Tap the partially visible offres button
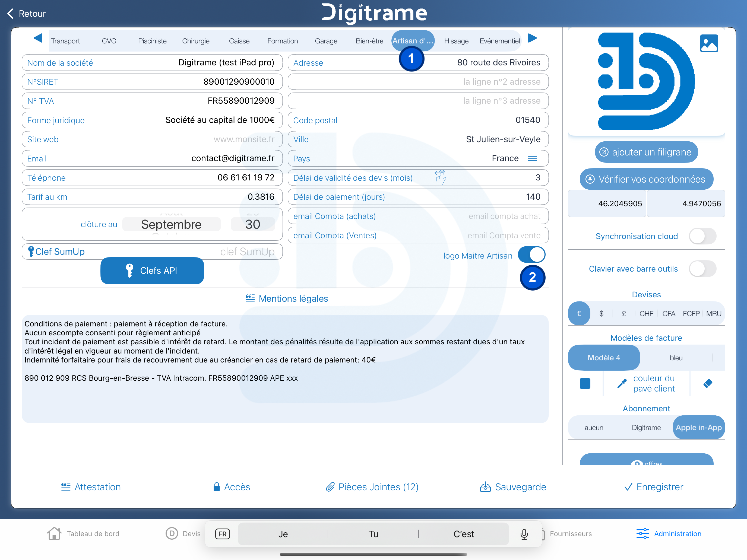 point(646,459)
